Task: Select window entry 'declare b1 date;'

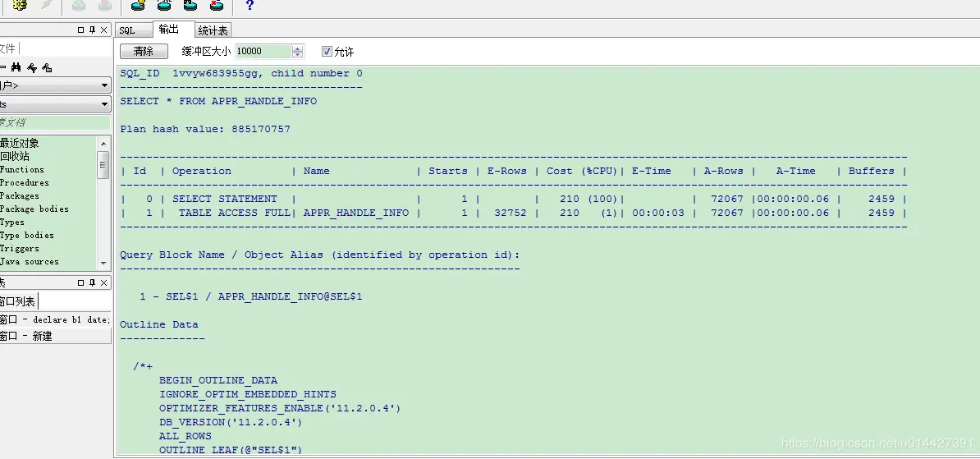Action: click(x=55, y=319)
